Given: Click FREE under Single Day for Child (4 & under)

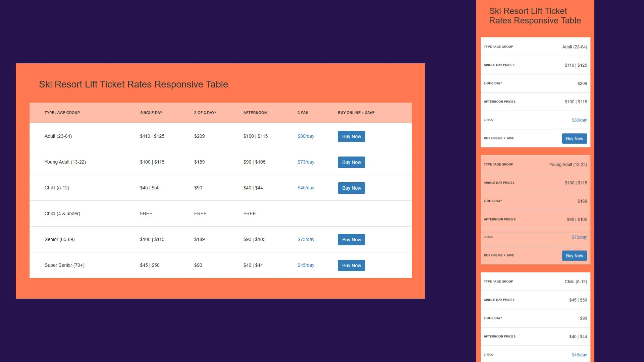Looking at the screenshot, I should coord(146,214).
